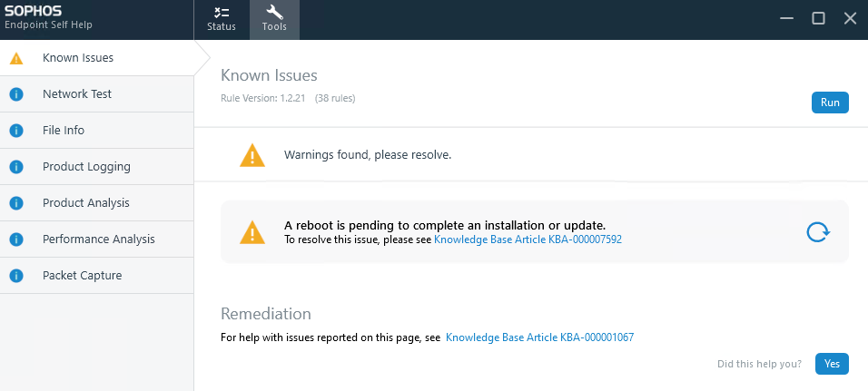Select Network Test in the sidebar
The image size is (868, 391).
77,94
